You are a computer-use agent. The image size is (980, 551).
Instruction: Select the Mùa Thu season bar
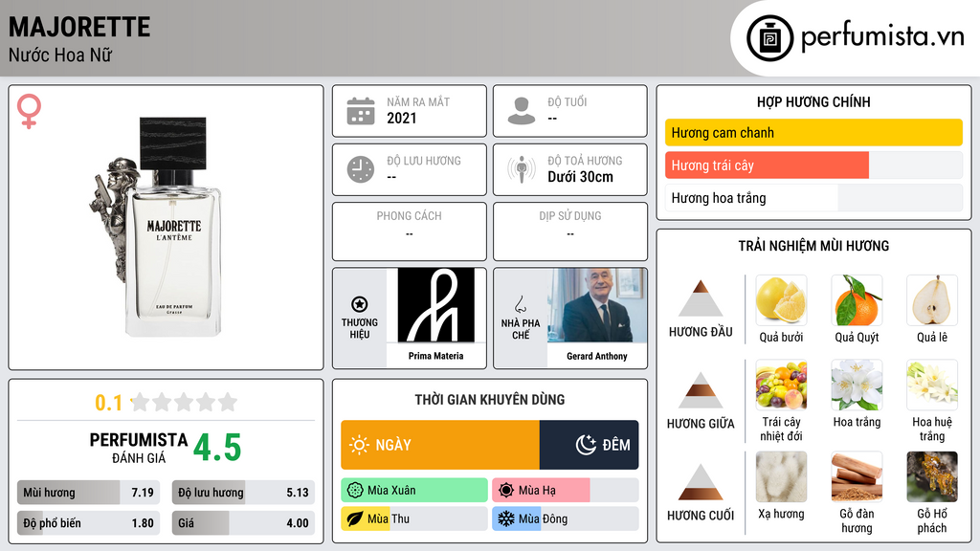coord(414,518)
